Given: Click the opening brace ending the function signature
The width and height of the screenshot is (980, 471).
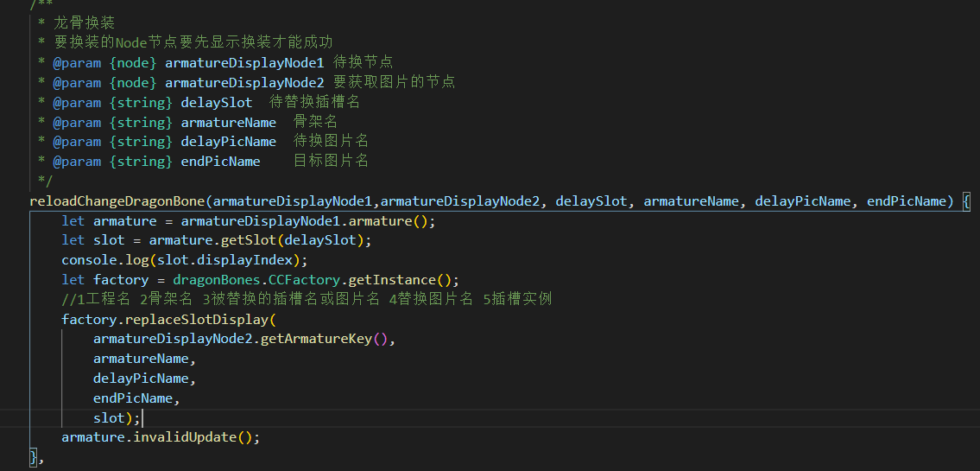Looking at the screenshot, I should coord(966,201).
